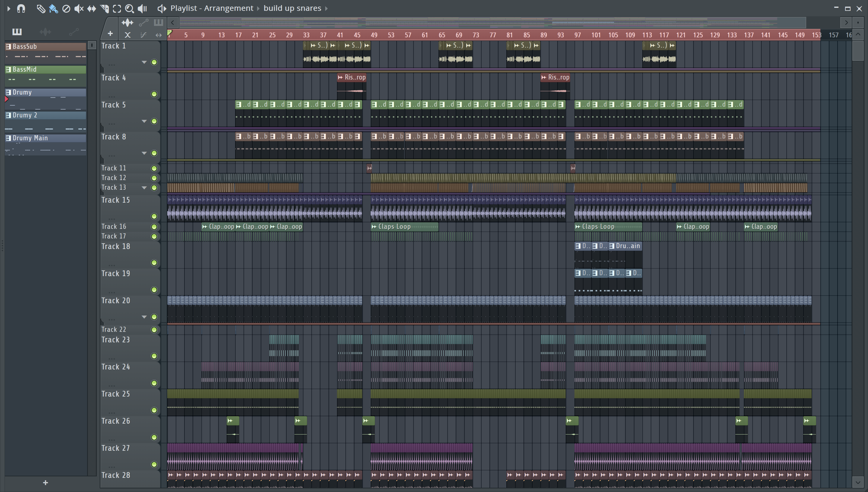This screenshot has width=868, height=492.
Task: Select the Delete tool
Action: (66, 8)
